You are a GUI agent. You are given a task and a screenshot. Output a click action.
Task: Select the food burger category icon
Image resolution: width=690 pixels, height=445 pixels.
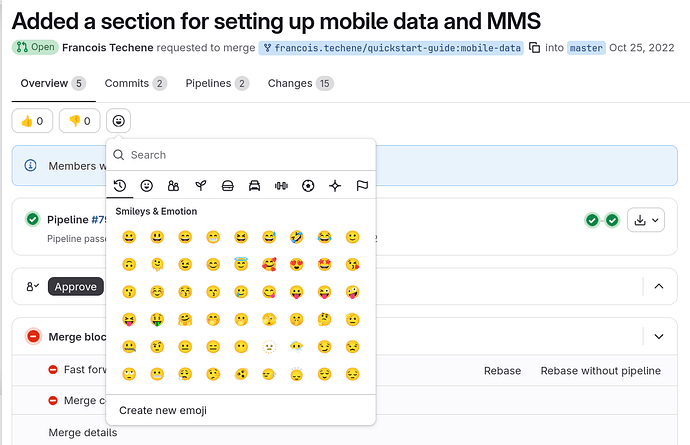coord(228,186)
